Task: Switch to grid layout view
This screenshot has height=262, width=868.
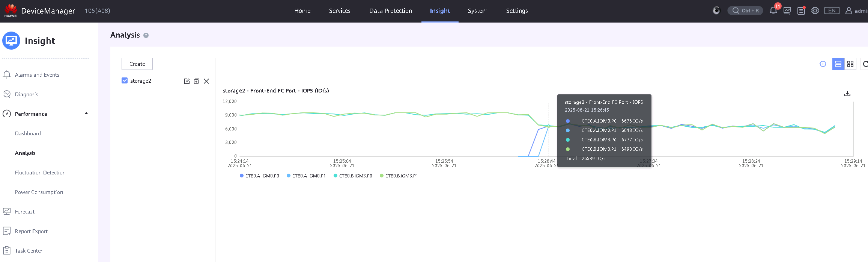Action: 850,64
